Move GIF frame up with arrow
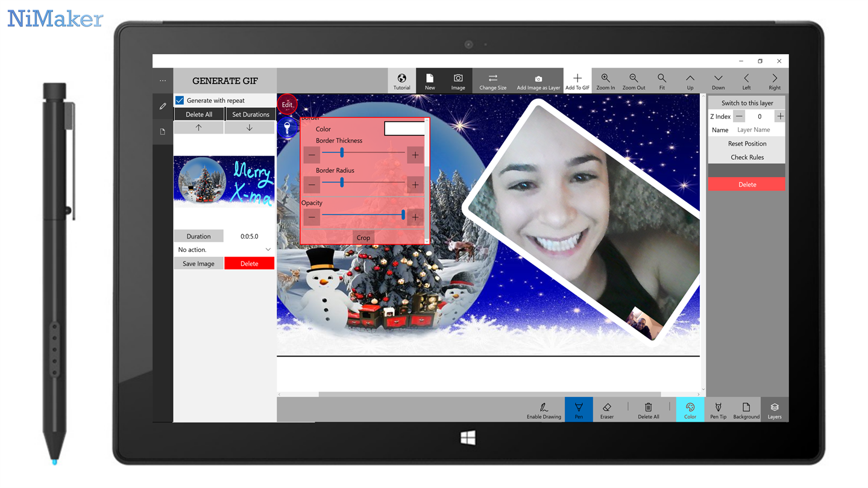This screenshot has height=488, width=868. point(199,128)
